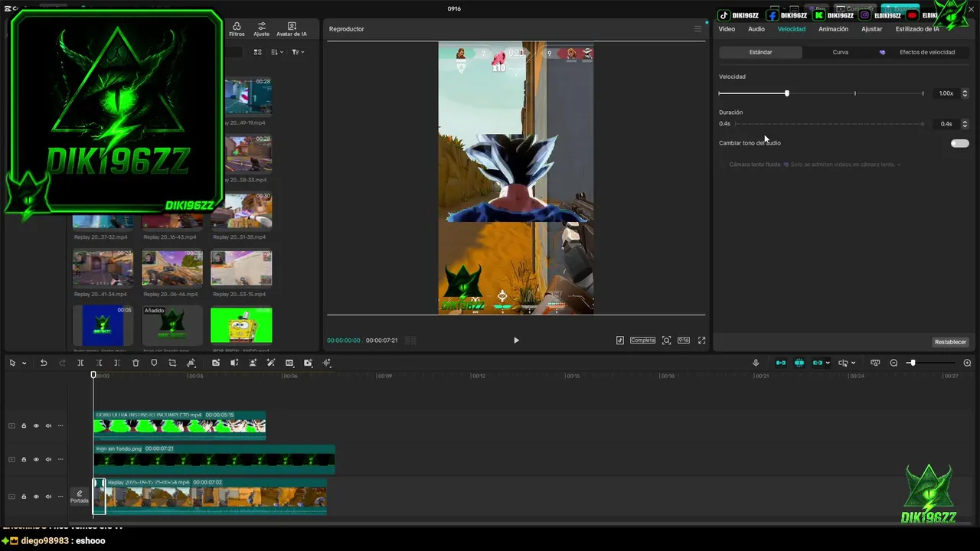Click the freeze frame toolbar icon

click(216, 363)
